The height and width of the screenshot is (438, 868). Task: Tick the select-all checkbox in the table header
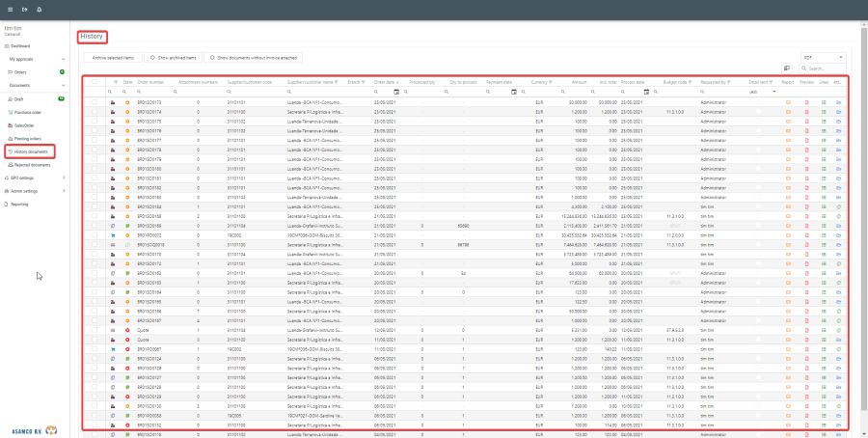coord(95,83)
